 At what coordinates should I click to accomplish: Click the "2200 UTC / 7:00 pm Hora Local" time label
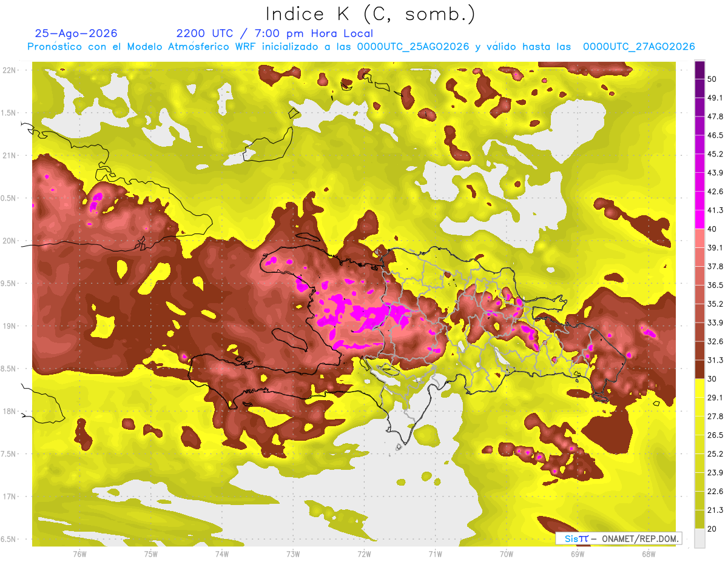(x=275, y=33)
